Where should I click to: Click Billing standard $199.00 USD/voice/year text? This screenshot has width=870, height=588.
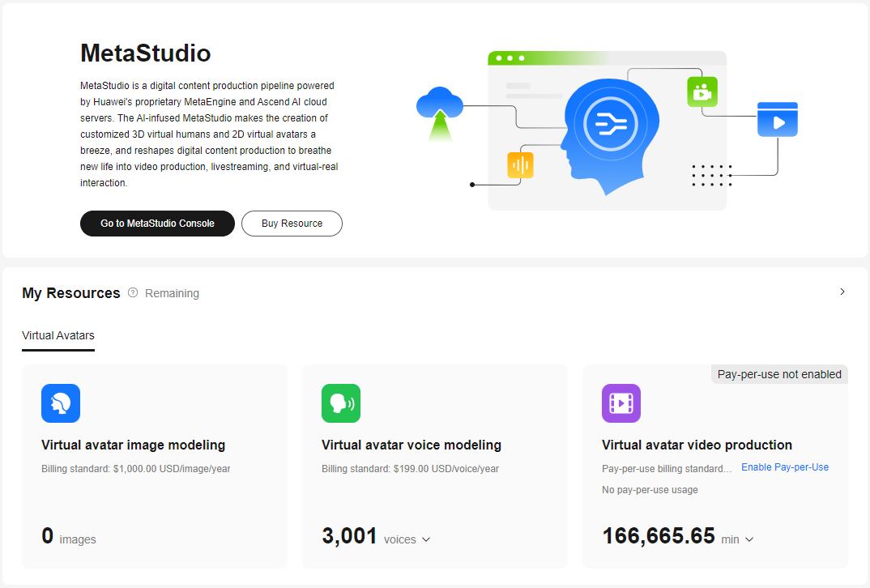coord(410,469)
